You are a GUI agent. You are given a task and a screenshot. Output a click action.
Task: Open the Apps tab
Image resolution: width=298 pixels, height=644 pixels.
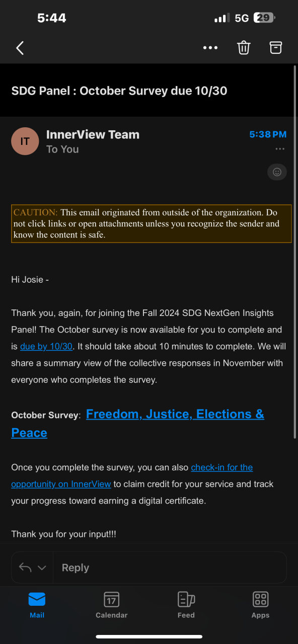coord(260,605)
